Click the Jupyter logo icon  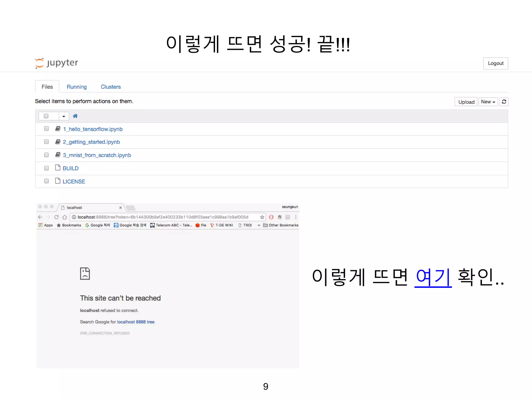(x=39, y=63)
